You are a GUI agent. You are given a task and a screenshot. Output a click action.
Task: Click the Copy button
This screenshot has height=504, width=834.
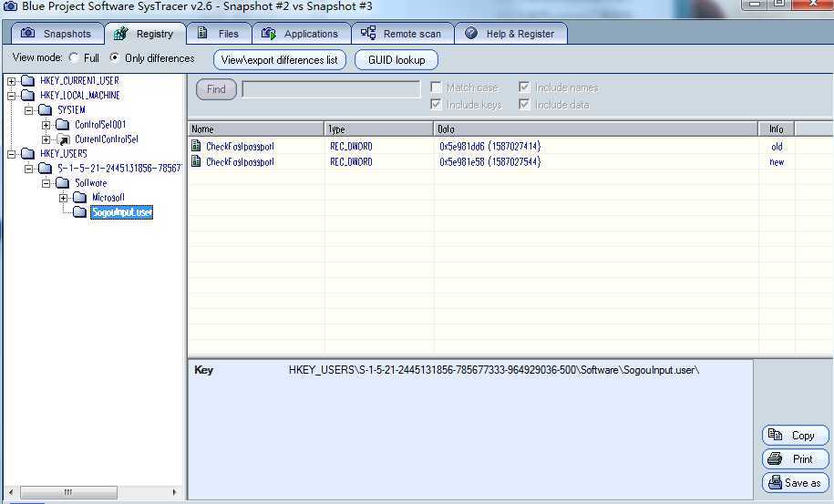tap(795, 436)
